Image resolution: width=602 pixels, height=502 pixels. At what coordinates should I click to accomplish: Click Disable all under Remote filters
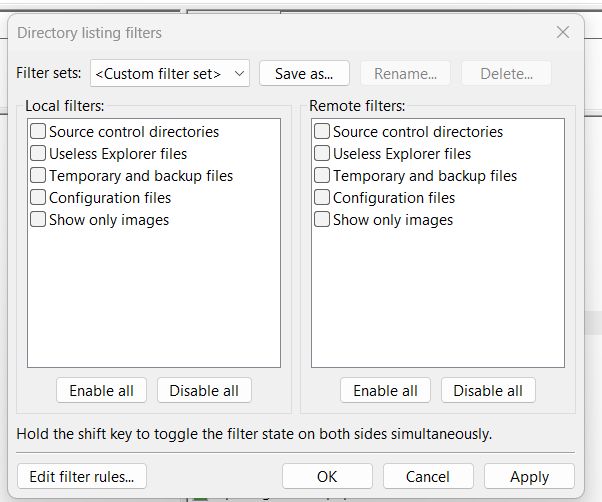pyautogui.click(x=488, y=390)
